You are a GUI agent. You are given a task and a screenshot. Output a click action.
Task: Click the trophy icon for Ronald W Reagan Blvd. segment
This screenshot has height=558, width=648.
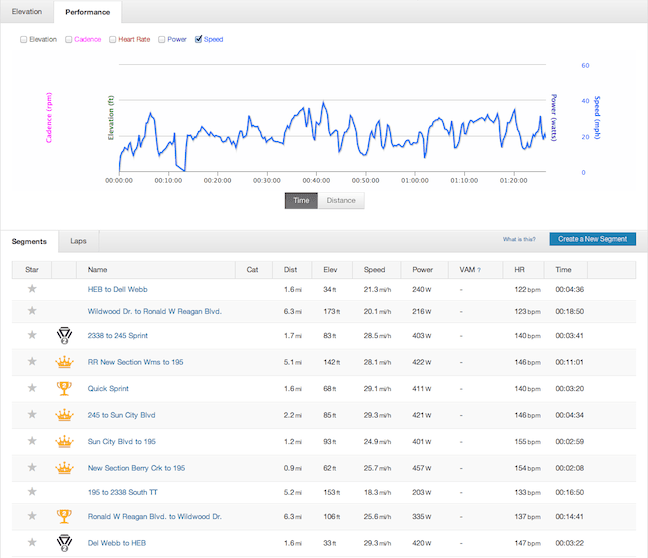[x=64, y=517]
